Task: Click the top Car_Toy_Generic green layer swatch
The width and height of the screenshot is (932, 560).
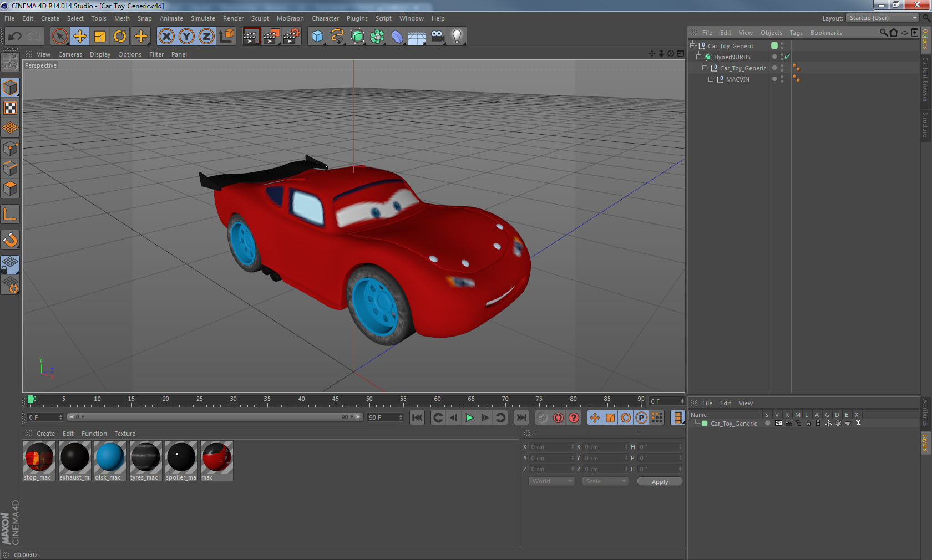Action: click(774, 45)
